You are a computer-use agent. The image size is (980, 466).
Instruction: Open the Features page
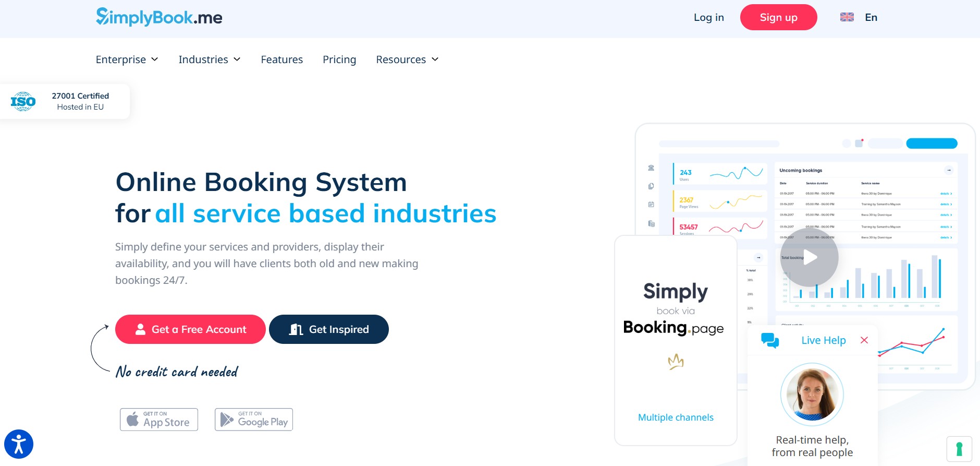point(281,59)
